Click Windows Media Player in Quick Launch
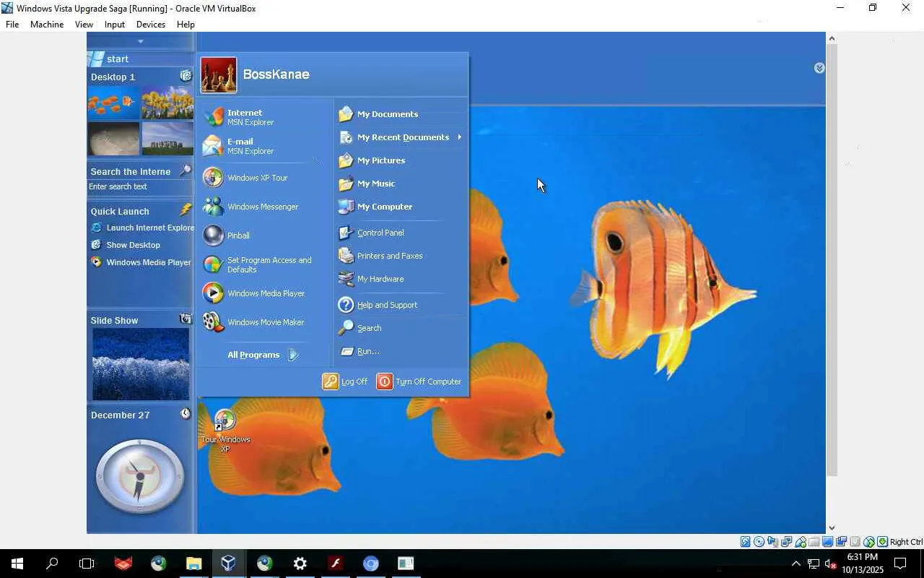 coord(141,262)
